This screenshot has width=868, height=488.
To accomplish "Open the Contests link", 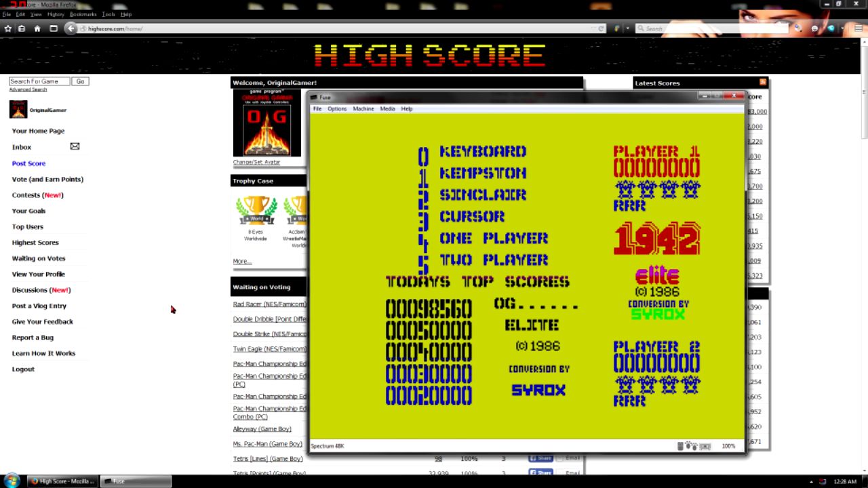I will 37,195.
